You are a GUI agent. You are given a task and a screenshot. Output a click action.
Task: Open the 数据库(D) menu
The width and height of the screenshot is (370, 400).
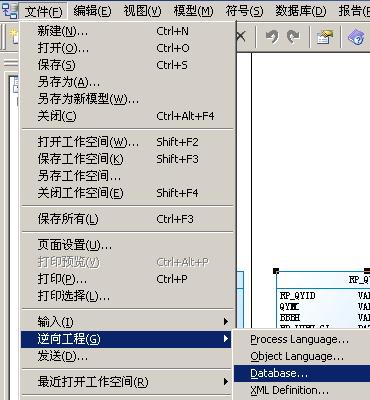[301, 12]
